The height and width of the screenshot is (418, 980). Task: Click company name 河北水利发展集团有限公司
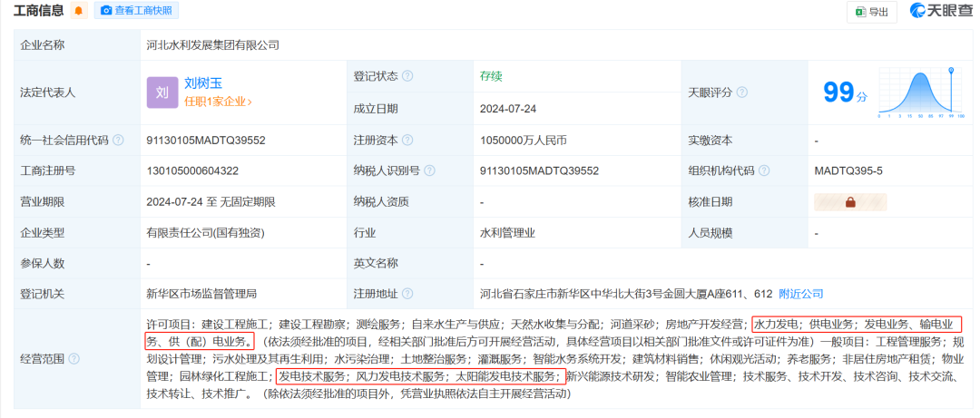click(x=212, y=44)
